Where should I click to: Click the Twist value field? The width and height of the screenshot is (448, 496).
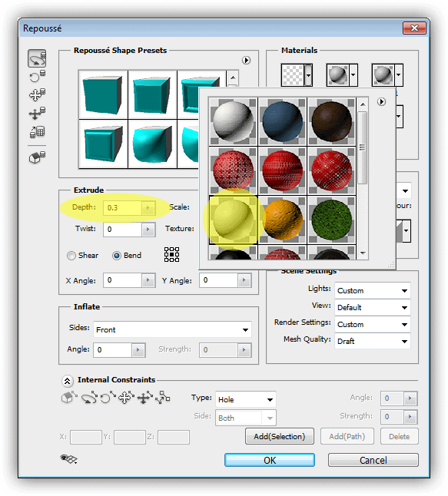tap(122, 230)
